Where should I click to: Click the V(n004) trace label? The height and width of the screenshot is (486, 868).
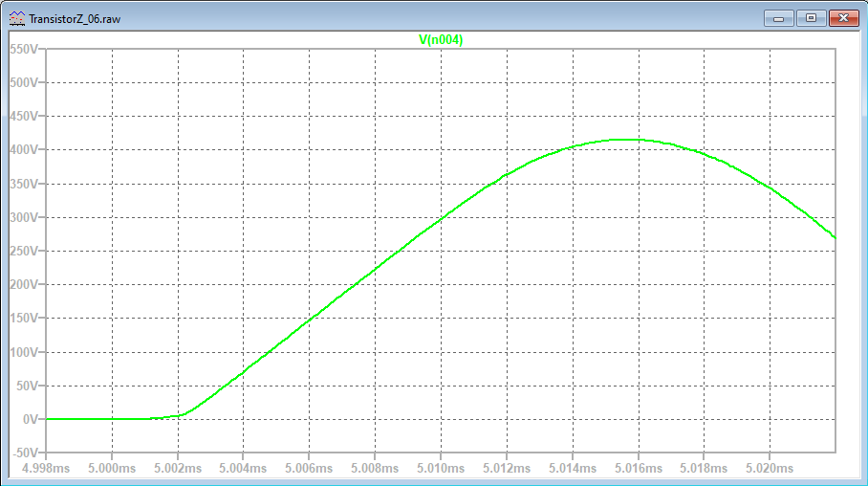(x=441, y=39)
